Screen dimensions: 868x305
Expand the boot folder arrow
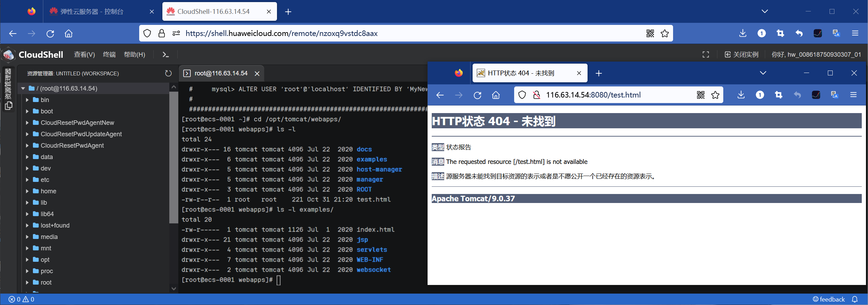[27, 111]
